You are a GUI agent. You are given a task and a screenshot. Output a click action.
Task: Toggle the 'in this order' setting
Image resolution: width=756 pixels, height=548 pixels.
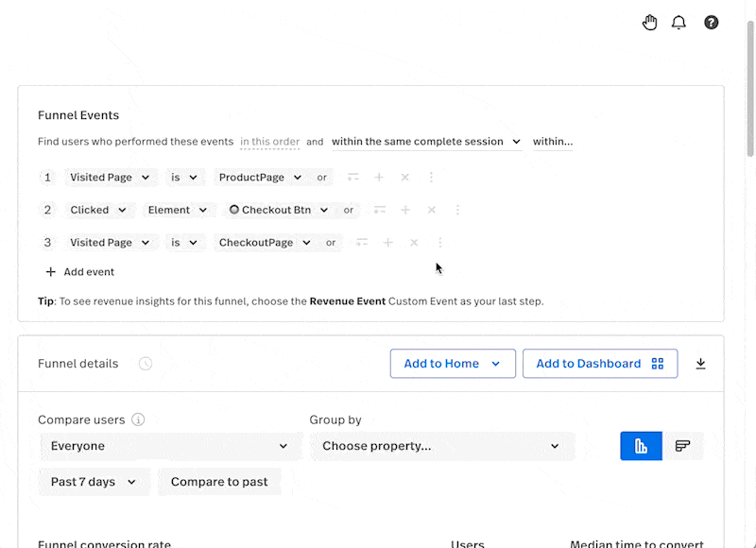tap(269, 142)
